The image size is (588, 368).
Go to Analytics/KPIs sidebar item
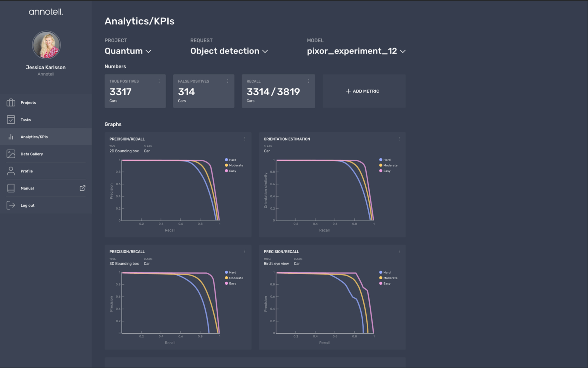click(46, 137)
